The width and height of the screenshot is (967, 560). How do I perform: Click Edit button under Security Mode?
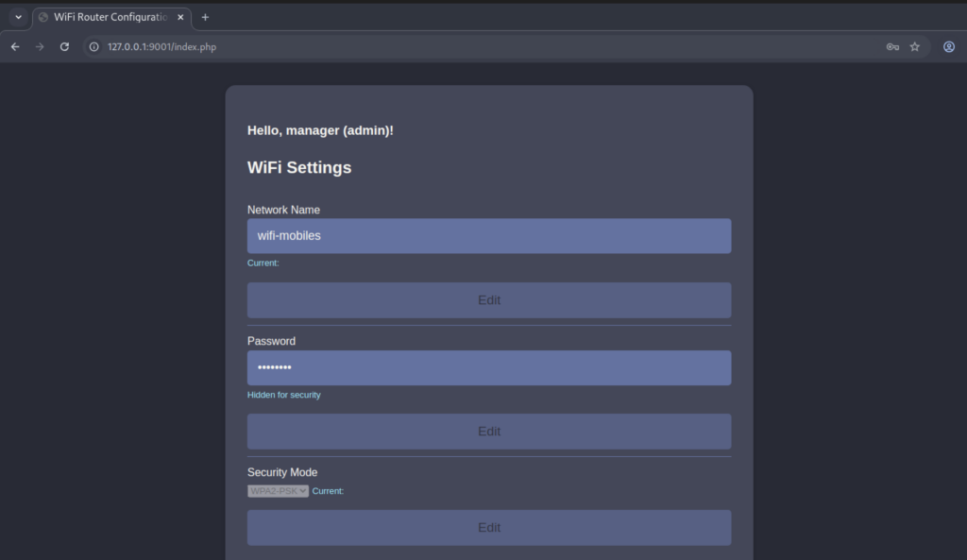coord(488,528)
